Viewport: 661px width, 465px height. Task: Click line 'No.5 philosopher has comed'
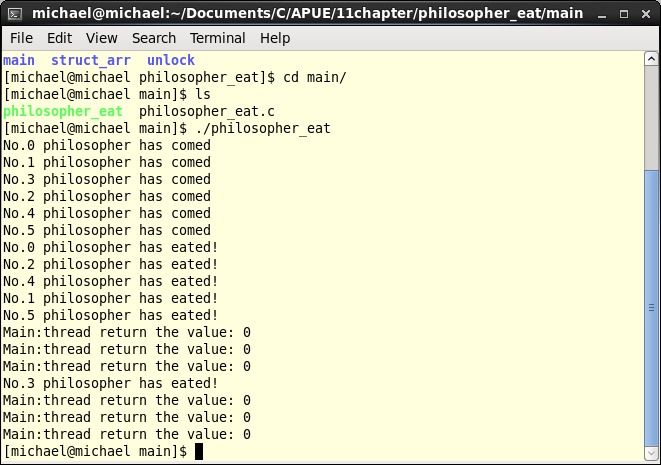click(x=107, y=230)
